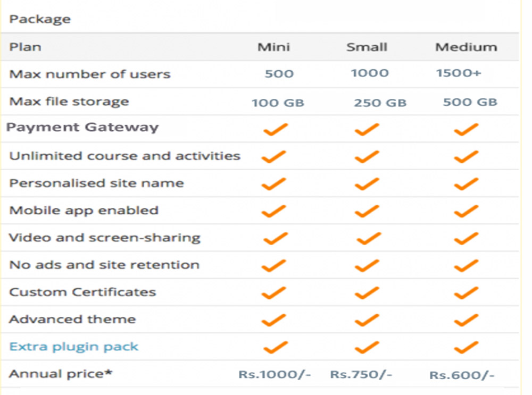Click the Payment Gateway label
Screen dimensions: 532x395
[x=82, y=128]
